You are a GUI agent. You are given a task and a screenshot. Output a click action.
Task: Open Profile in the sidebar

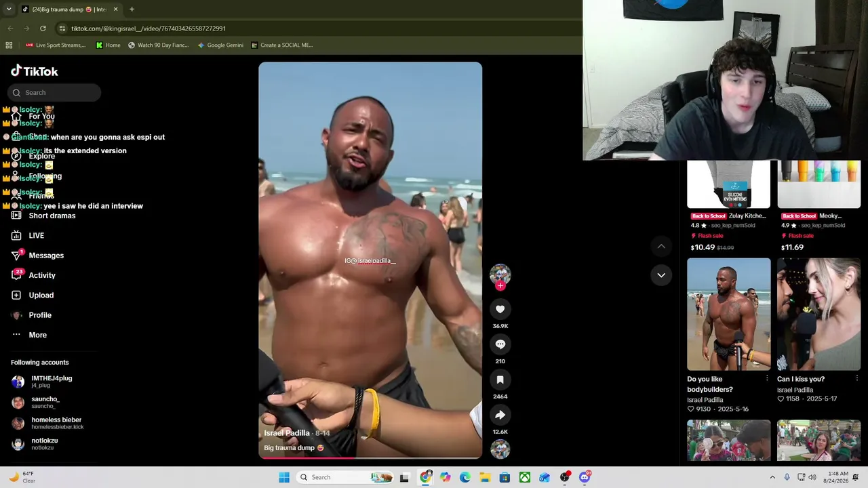pos(31,315)
